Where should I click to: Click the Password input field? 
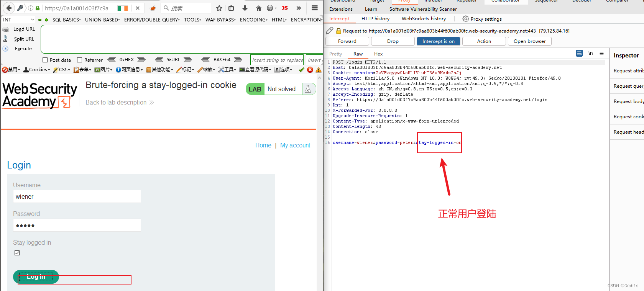[x=77, y=225]
